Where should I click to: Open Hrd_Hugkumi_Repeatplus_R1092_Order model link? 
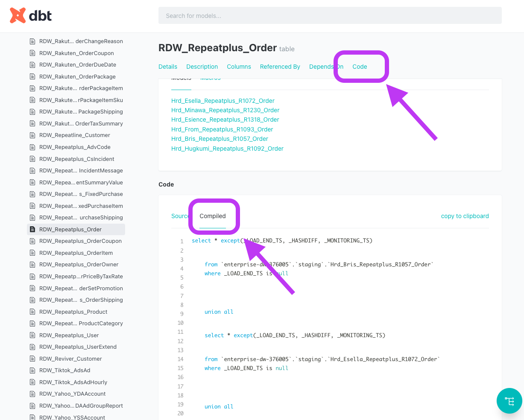[227, 149]
